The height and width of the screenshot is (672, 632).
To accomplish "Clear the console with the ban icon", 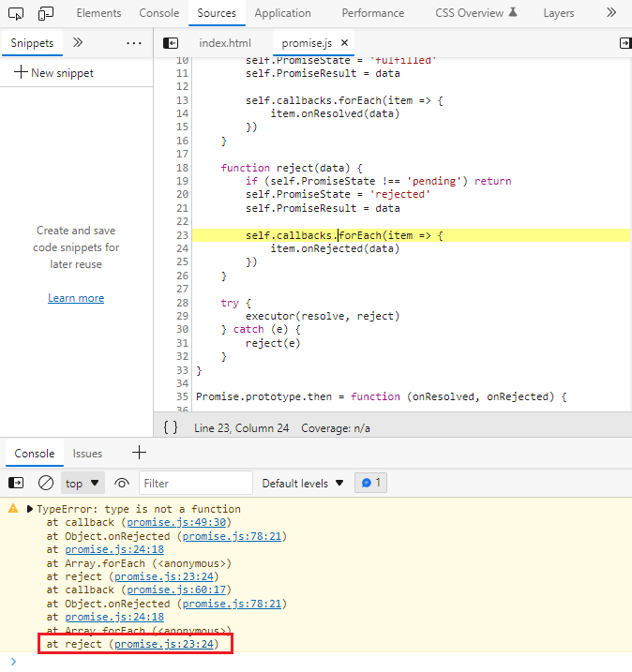I will (46, 483).
